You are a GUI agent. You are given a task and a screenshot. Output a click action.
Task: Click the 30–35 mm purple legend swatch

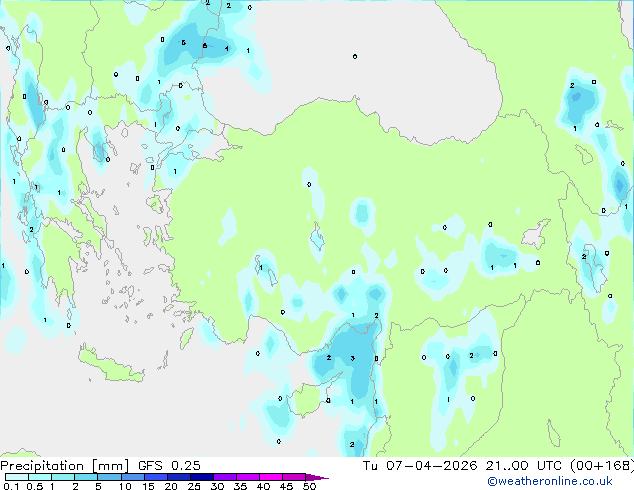(224, 477)
